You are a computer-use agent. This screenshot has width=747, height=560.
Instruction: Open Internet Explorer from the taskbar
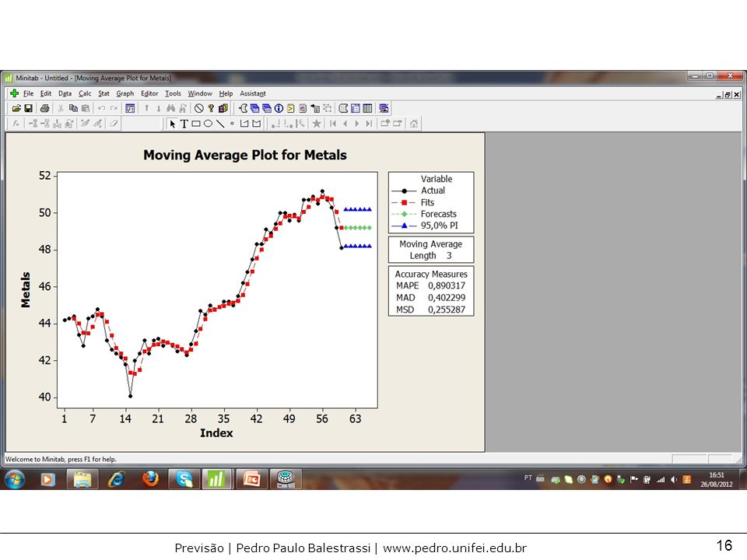pos(116,479)
